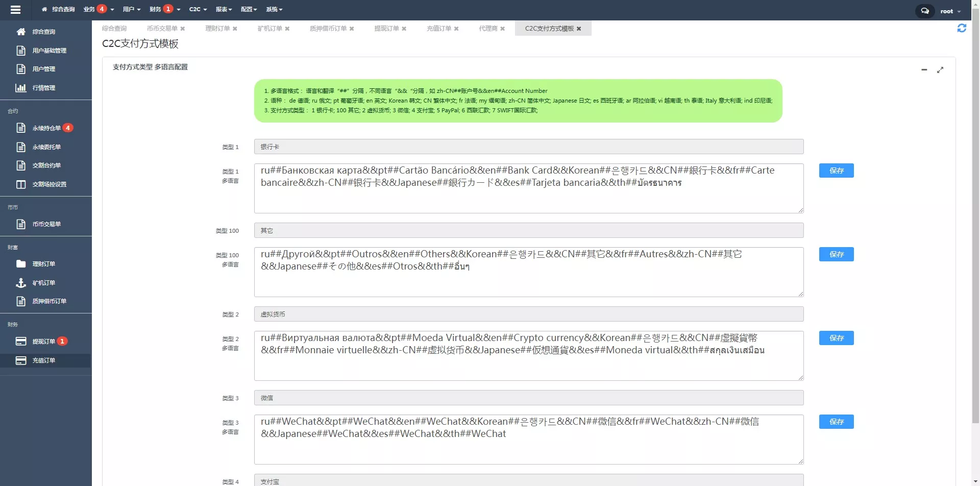
Task: Open the root user dropdown
Action: (x=950, y=11)
